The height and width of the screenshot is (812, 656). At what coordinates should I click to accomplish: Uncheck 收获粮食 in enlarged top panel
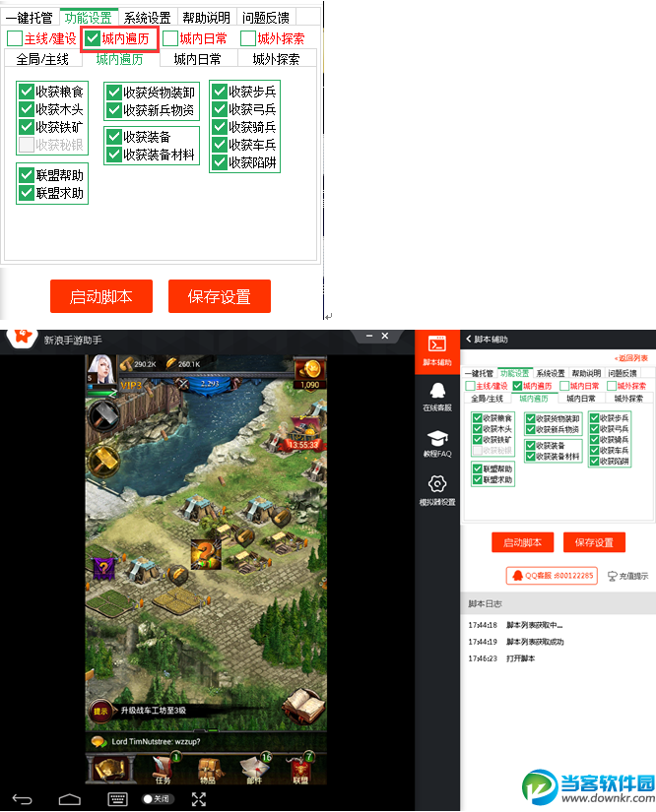coord(27,93)
